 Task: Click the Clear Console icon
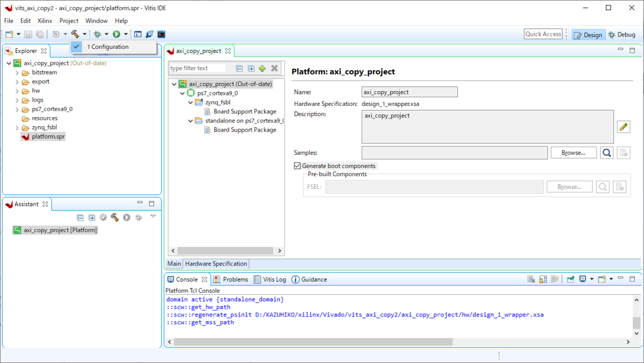pyautogui.click(x=531, y=279)
